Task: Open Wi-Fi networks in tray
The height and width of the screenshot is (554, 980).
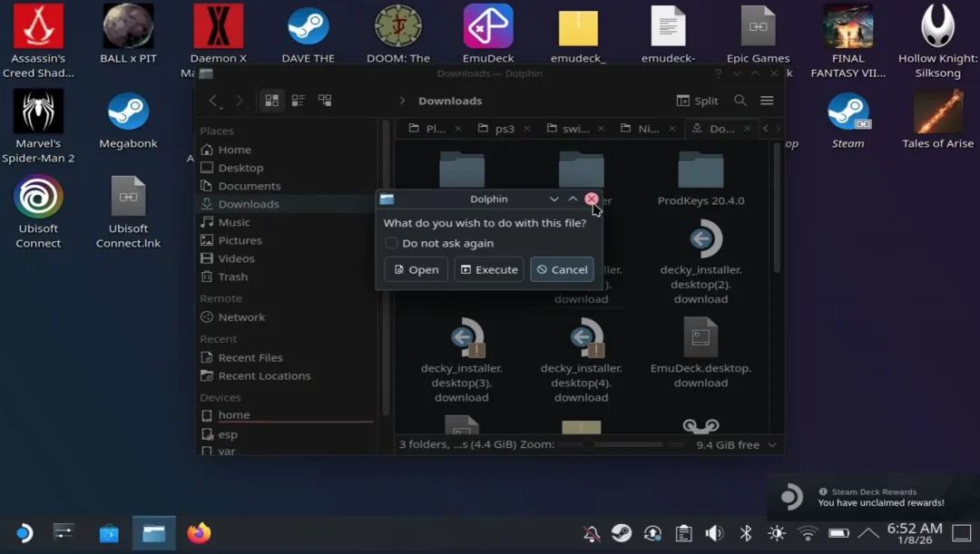Action: [808, 533]
